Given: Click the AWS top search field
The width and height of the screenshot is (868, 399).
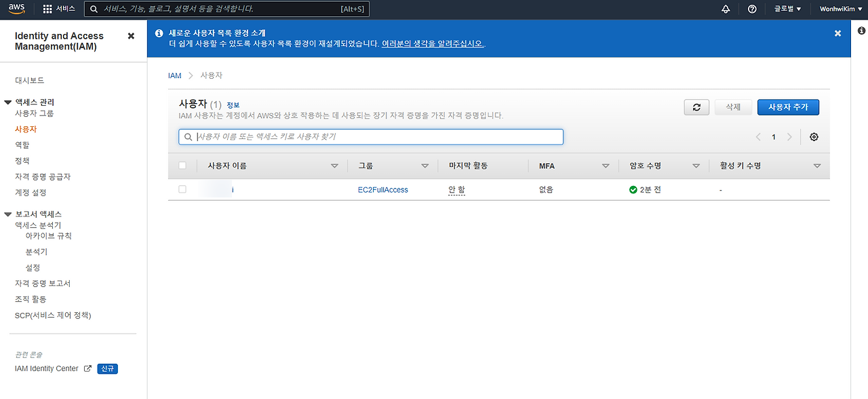Looking at the screenshot, I should click(227, 9).
